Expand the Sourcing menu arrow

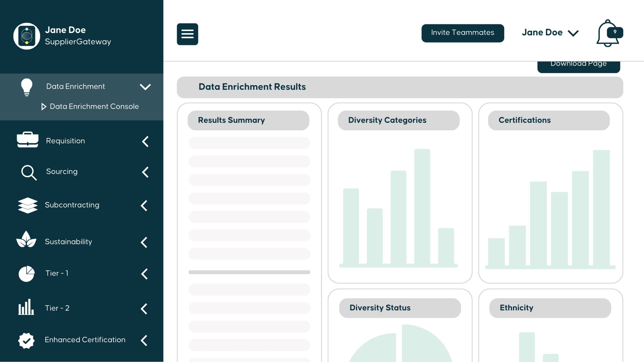145,172
